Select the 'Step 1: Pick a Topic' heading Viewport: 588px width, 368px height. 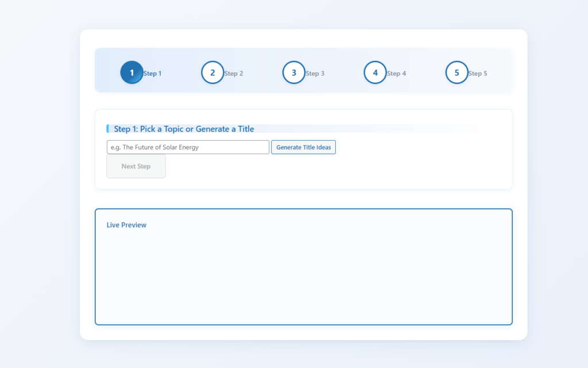[184, 129]
